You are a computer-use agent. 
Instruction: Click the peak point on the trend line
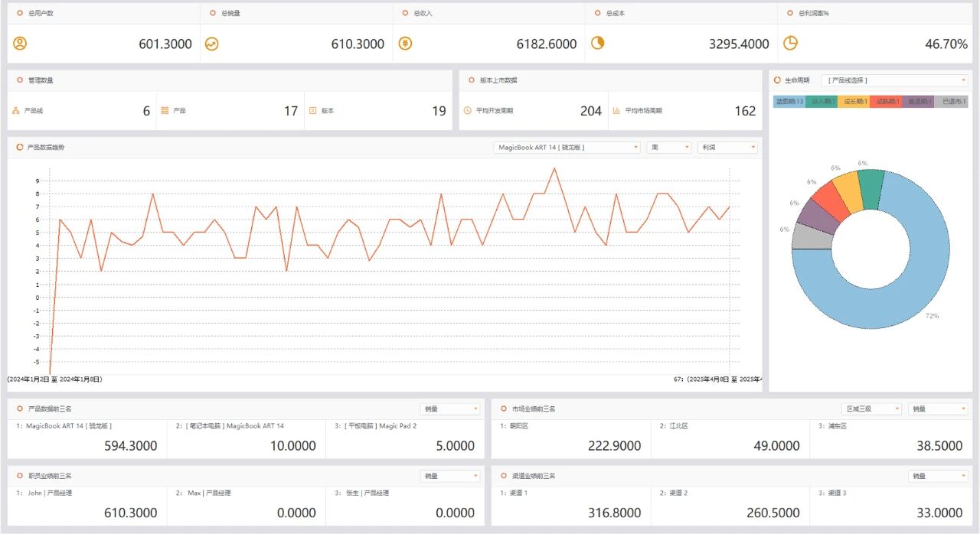554,168
